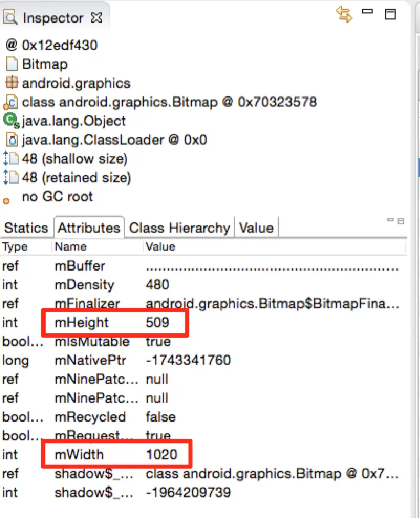
Task: Click the shallow size icon
Action: (10, 158)
